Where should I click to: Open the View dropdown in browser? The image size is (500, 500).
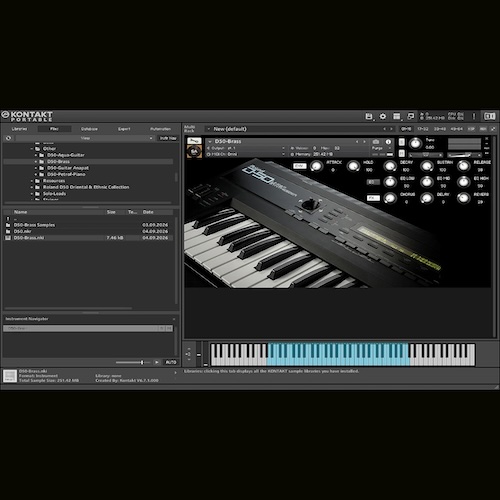[x=85, y=138]
